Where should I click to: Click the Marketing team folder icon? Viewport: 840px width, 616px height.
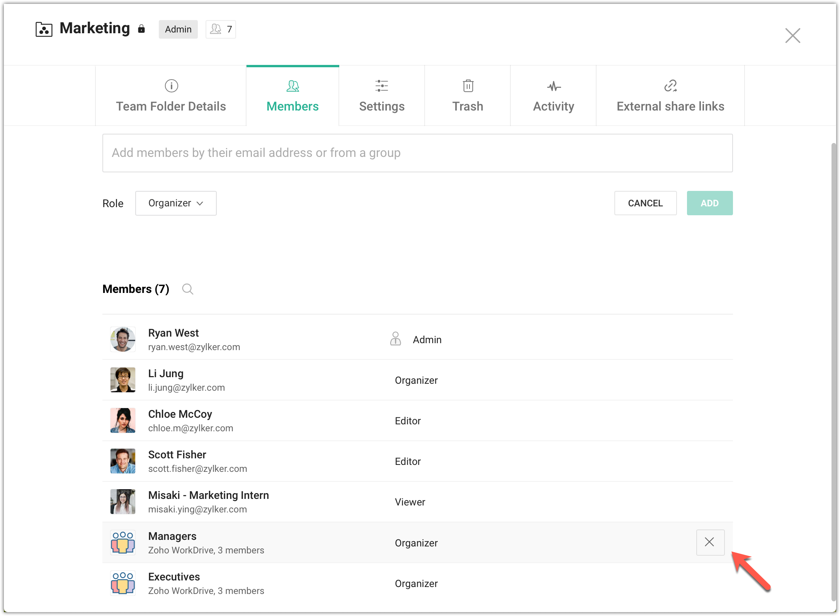point(44,29)
